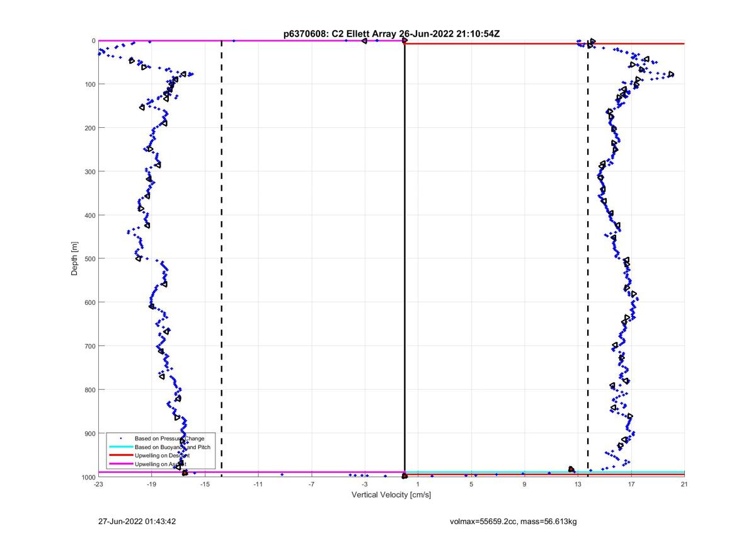This screenshot has height=536, width=756.
Task: Click the red line sample in the legend
Action: click(x=120, y=455)
